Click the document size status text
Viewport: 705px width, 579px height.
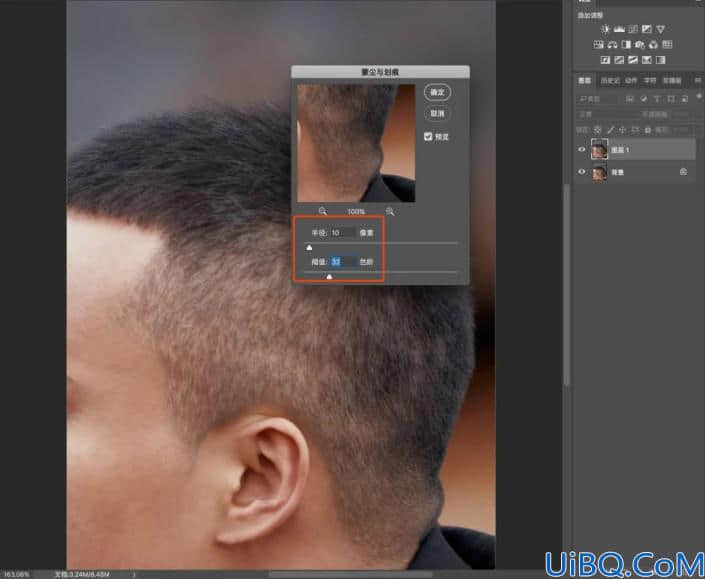point(82,575)
